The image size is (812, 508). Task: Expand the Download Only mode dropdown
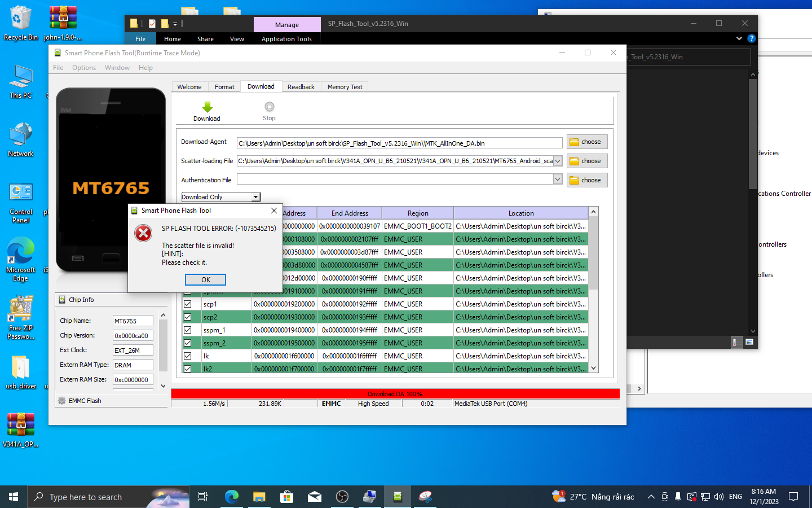click(255, 197)
